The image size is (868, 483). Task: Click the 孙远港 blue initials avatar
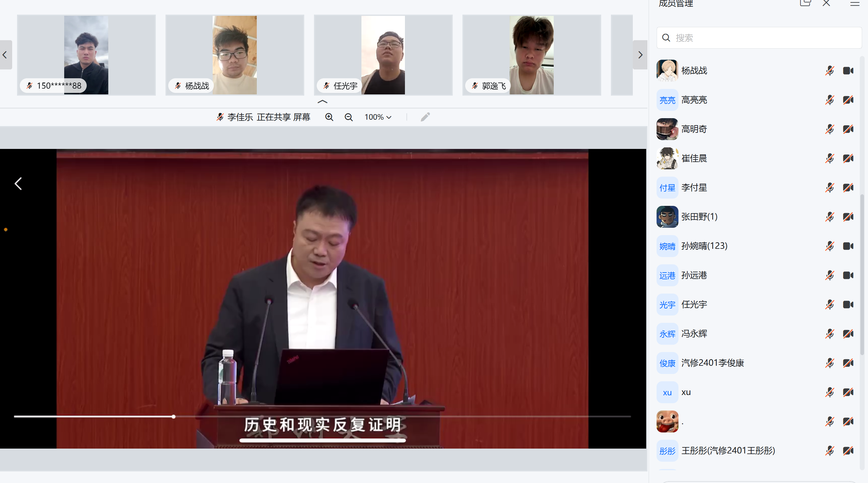[667, 275]
